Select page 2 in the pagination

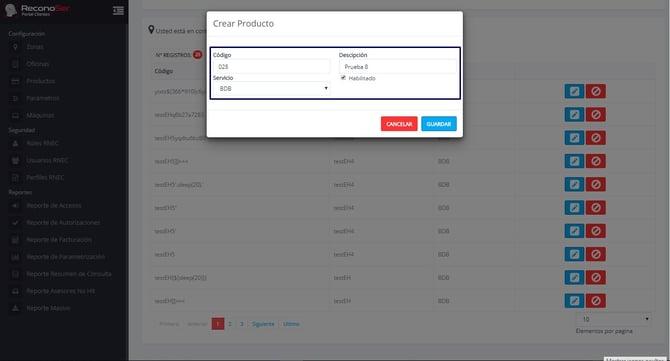[x=230, y=324]
